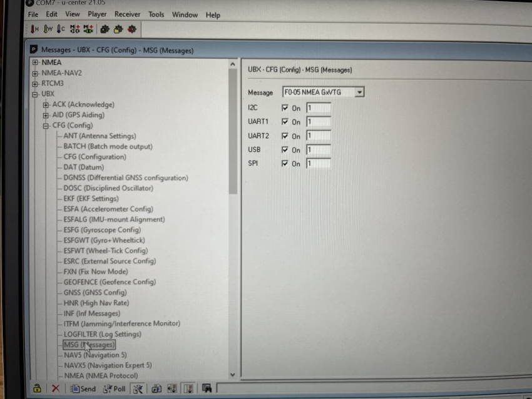
Task: Open the Help menu
Action: point(213,15)
